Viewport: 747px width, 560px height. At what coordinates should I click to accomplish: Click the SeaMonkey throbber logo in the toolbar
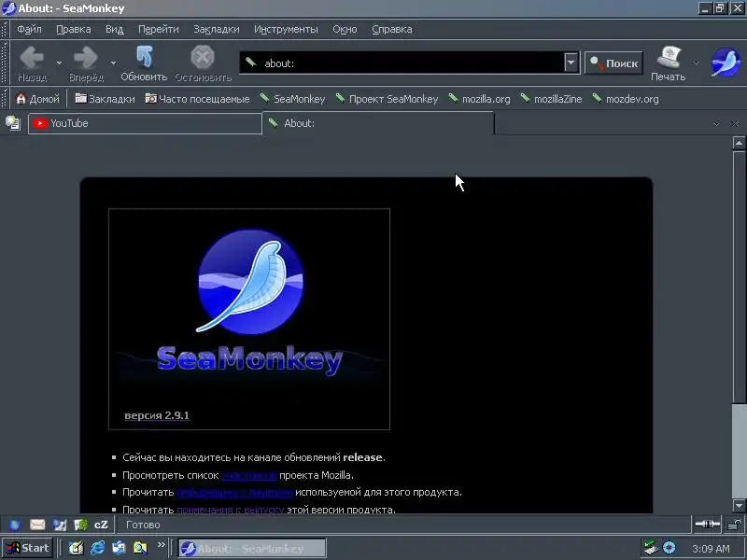tap(726, 63)
